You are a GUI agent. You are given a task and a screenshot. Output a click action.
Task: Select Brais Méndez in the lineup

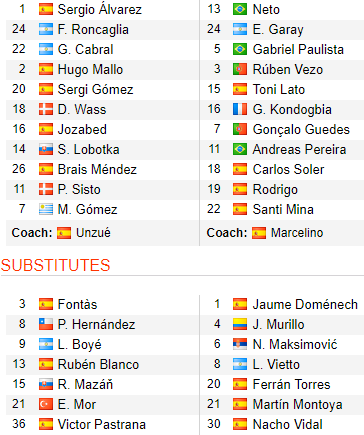[x=97, y=169]
